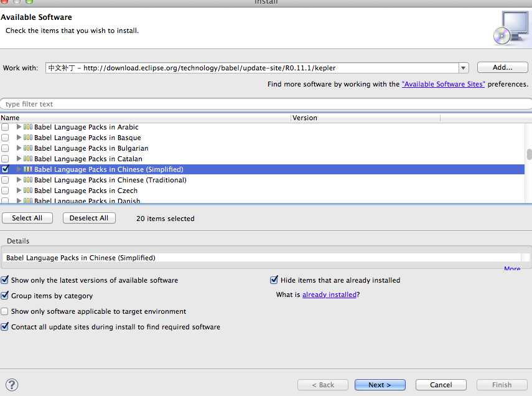Enable Show only software applicable to target environment

[5, 311]
